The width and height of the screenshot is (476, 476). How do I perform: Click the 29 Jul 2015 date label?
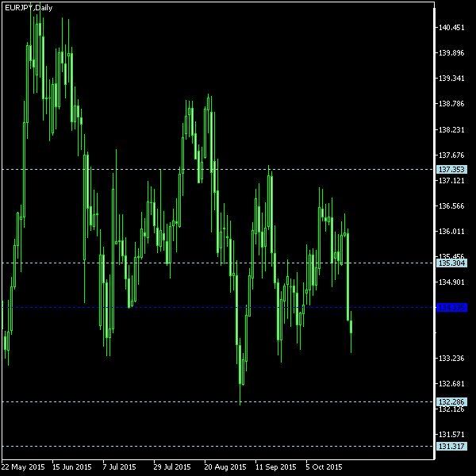(x=172, y=467)
